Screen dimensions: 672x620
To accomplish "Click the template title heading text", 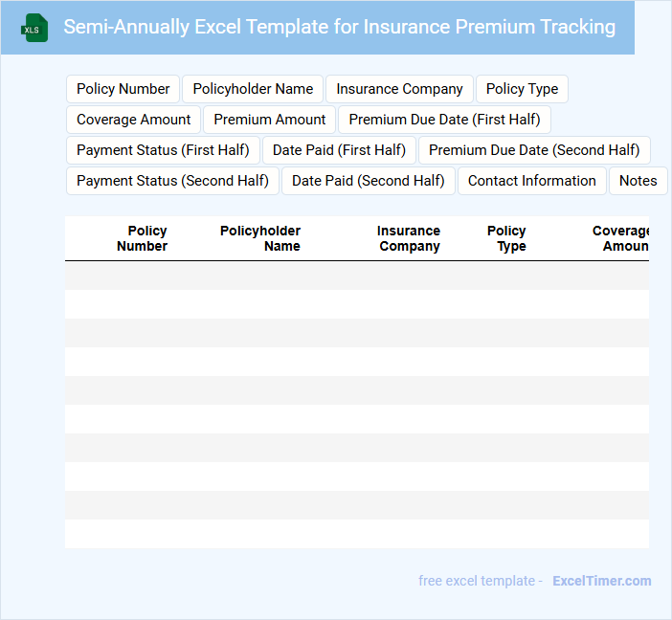I will [339, 27].
